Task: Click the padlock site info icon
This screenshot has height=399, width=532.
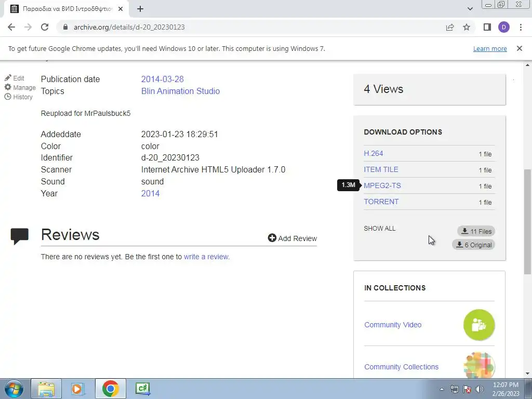Action: (x=65, y=27)
